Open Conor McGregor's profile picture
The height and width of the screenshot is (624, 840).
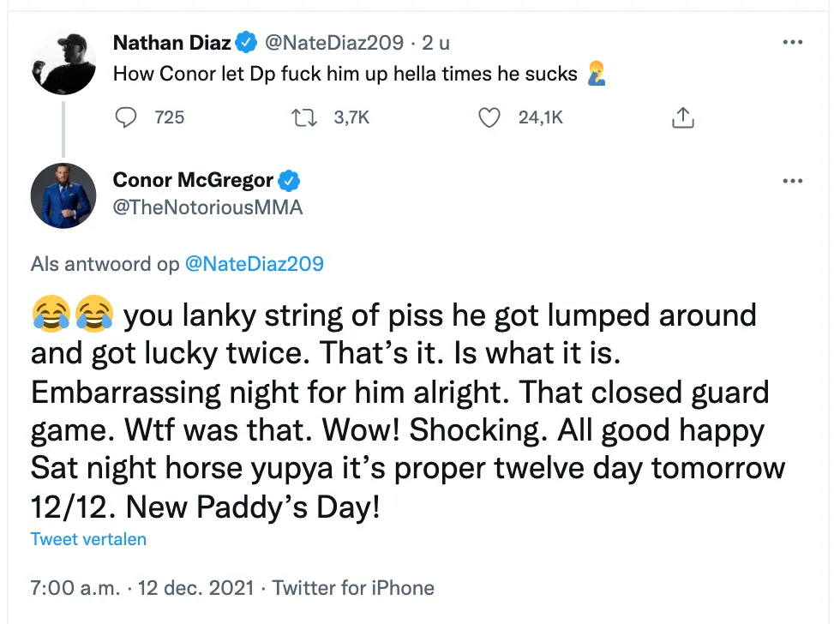tap(63, 195)
